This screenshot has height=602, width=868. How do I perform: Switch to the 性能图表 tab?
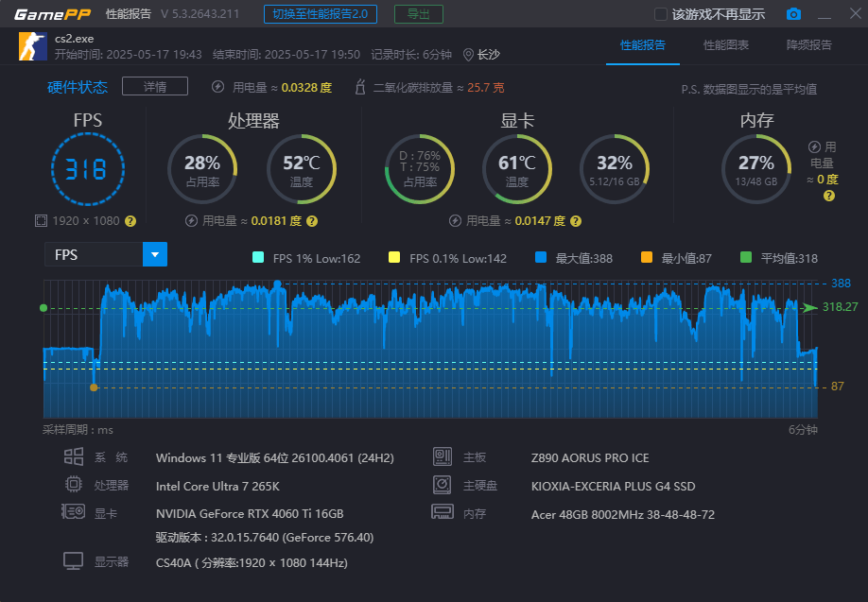(x=726, y=45)
